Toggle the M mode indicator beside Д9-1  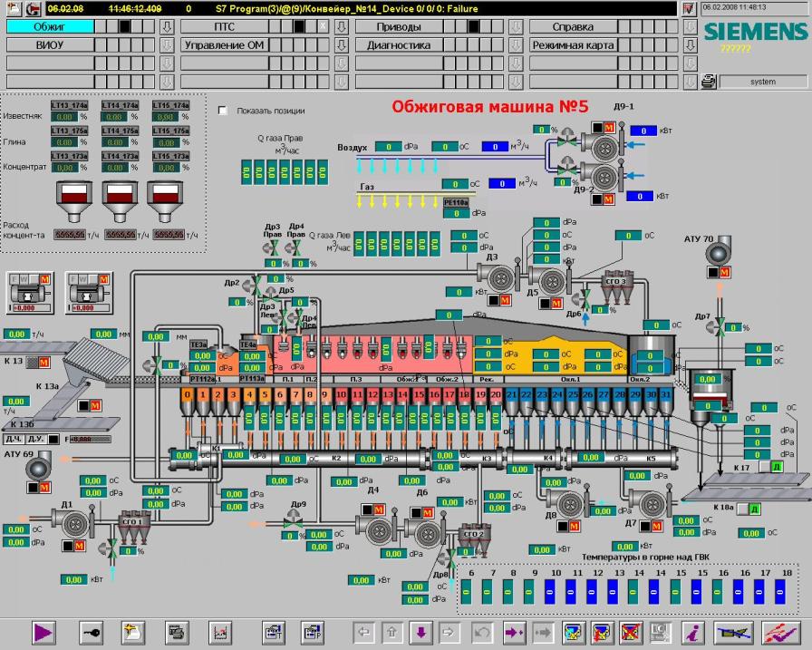(x=608, y=128)
